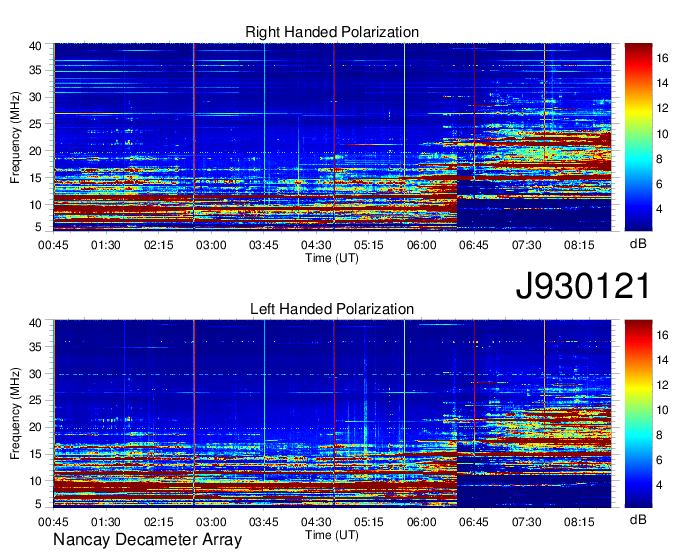The width and height of the screenshot is (680, 552).
Task: Click the 10 MHz tick of the Right Handed plot
Action: point(35,205)
